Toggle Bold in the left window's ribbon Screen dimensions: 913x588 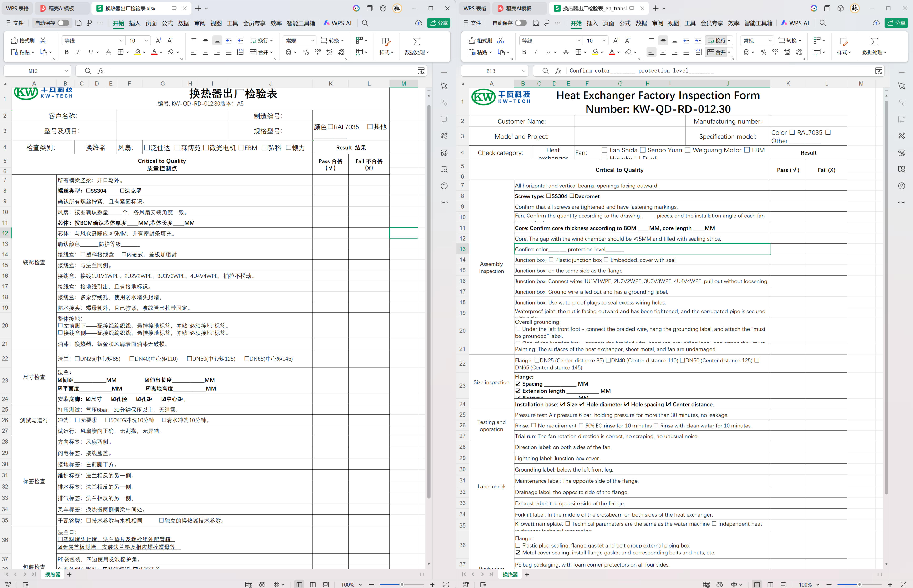coord(66,52)
